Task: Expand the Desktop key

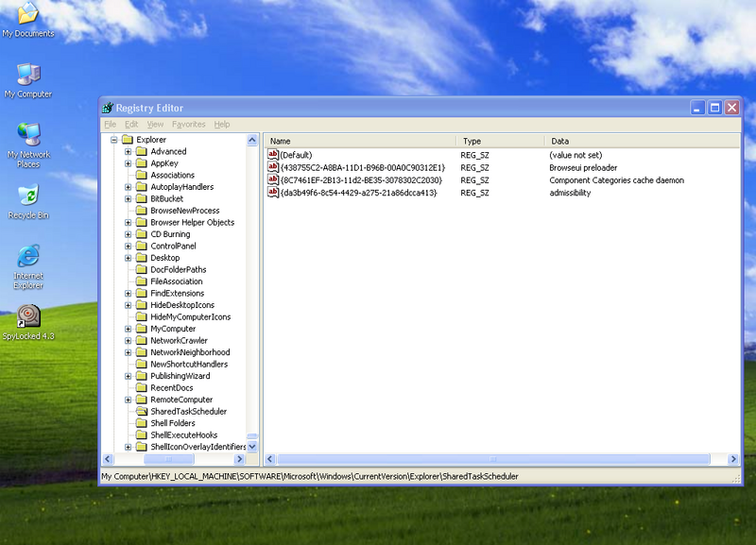Action: [128, 258]
